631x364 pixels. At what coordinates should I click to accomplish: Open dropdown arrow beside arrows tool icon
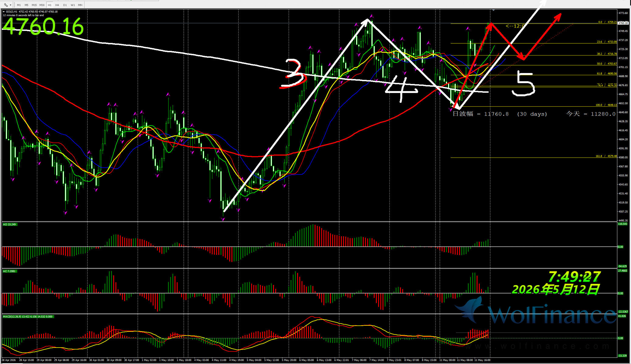[11, 5]
